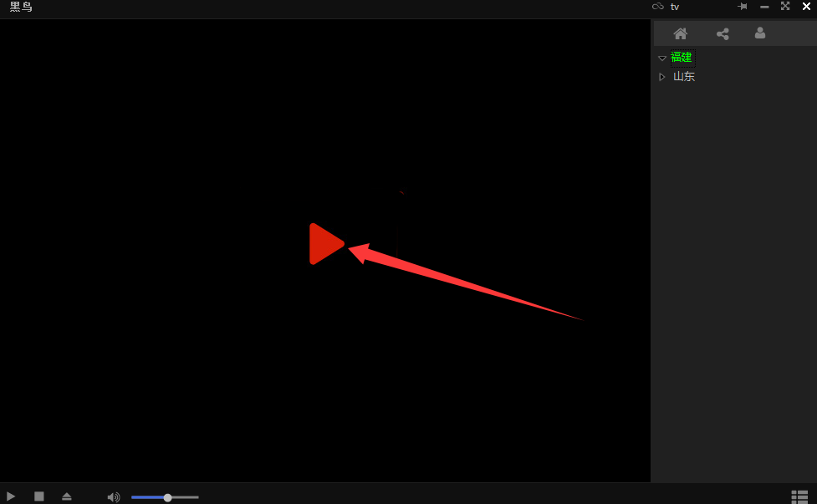The width and height of the screenshot is (817, 504).
Task: Stop playback with the square stop button
Action: point(39,496)
